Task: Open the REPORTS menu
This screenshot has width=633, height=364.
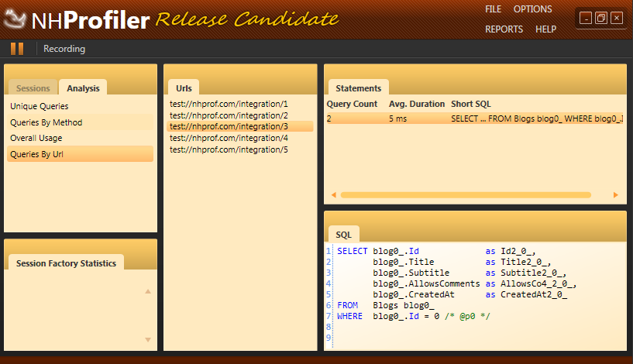Action: tap(504, 29)
